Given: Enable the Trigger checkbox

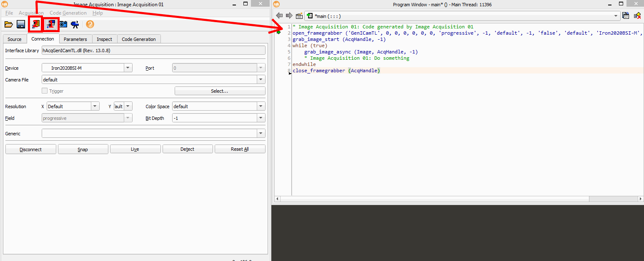Looking at the screenshot, I should [45, 91].
